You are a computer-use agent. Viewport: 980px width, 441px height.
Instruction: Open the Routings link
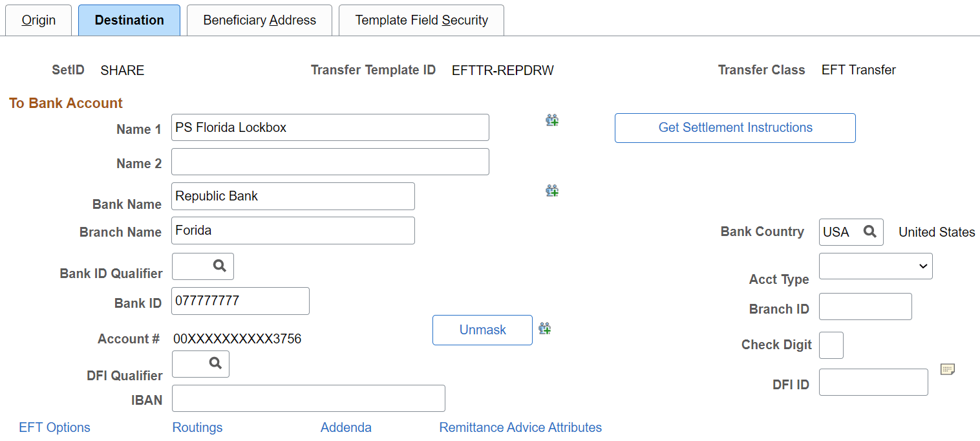coord(197,427)
